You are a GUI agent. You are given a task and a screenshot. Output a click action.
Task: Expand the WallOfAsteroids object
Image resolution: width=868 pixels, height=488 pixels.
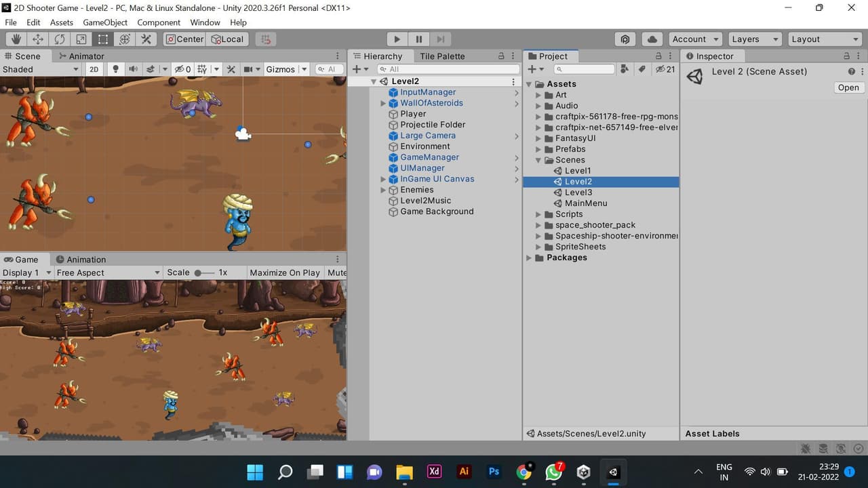pyautogui.click(x=383, y=103)
